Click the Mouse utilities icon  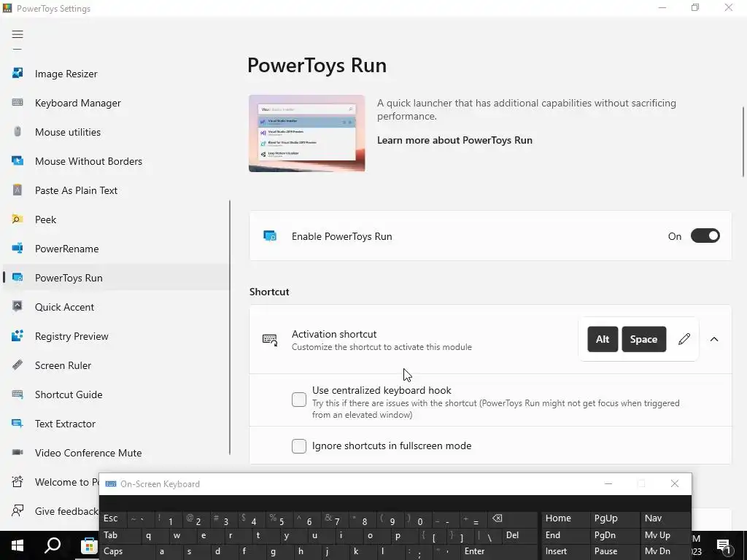point(18,131)
